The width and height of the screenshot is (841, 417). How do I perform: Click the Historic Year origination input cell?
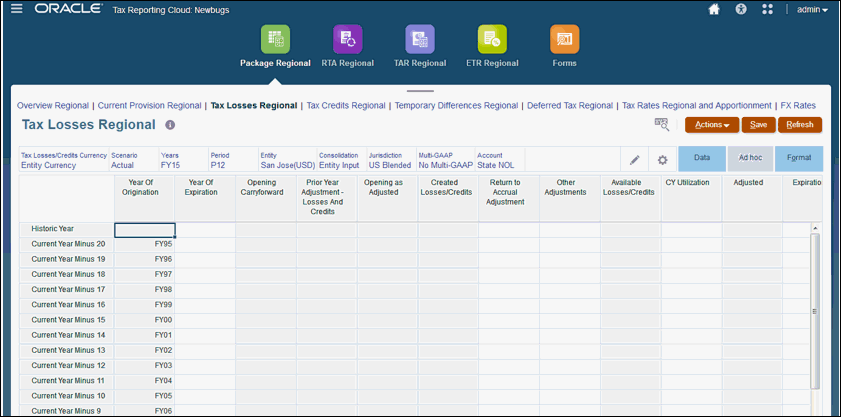pos(144,230)
